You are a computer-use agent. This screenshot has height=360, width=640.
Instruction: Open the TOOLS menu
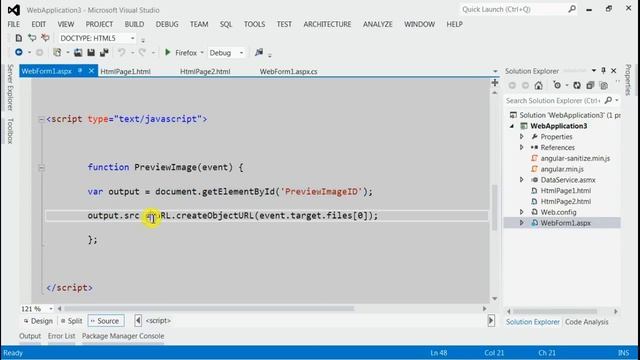[x=254, y=24]
